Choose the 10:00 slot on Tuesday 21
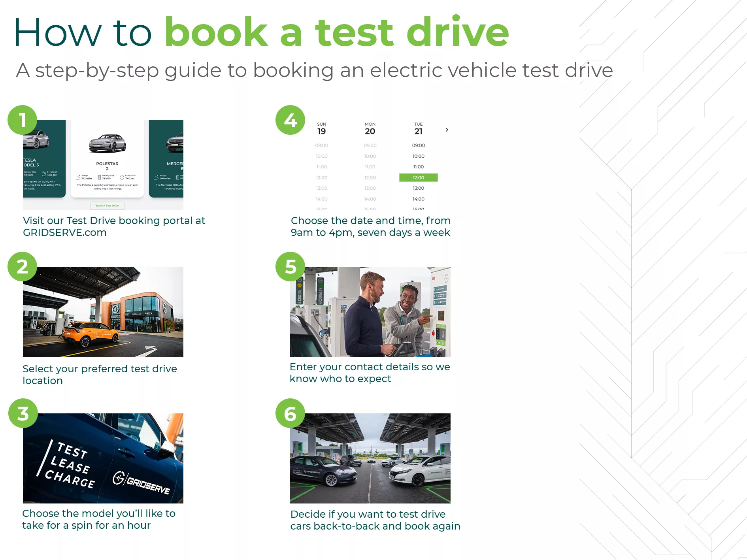The width and height of the screenshot is (747, 560). tap(419, 156)
